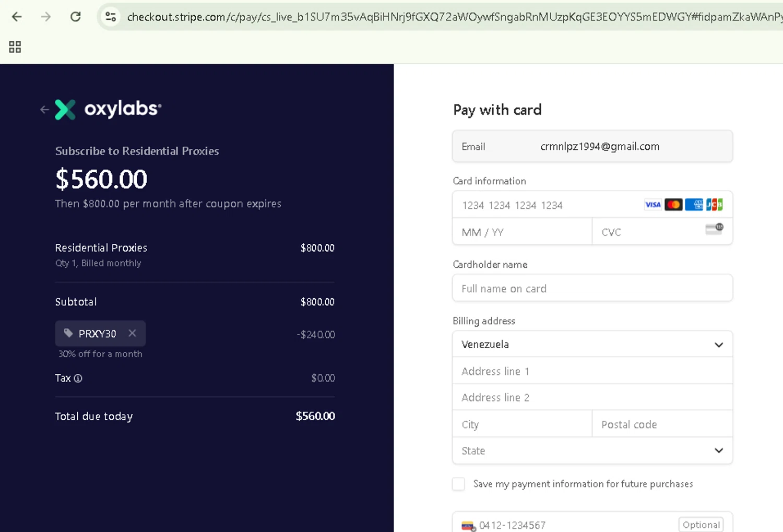Open the State dropdown
783x532 pixels.
pos(592,451)
